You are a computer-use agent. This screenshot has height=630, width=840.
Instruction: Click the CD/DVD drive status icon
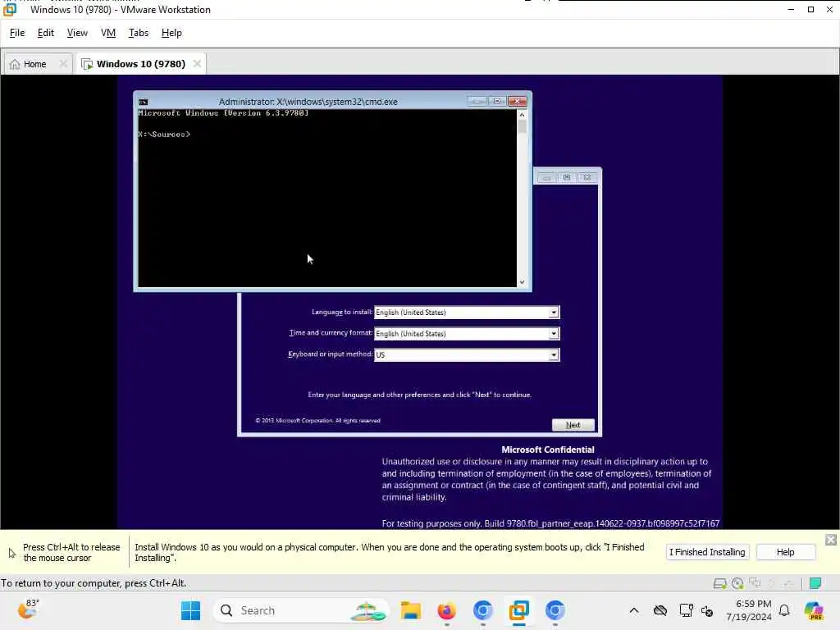point(737,583)
